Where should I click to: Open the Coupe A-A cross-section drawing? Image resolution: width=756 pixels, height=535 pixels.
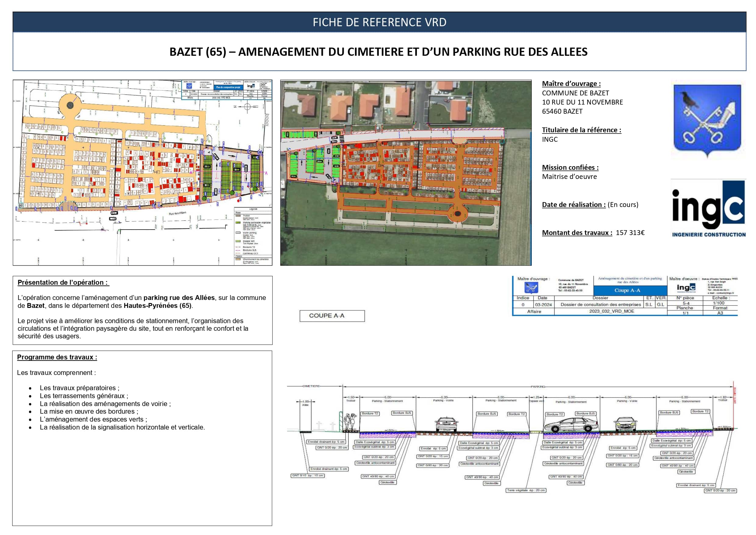(x=511, y=438)
